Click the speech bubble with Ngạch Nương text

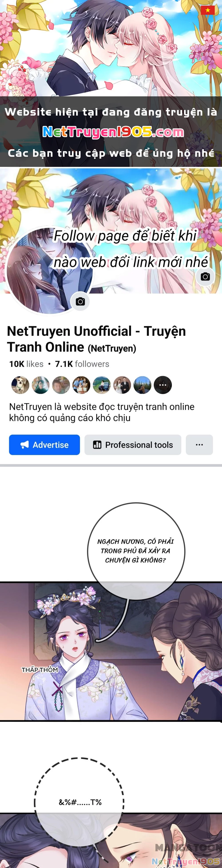click(136, 551)
